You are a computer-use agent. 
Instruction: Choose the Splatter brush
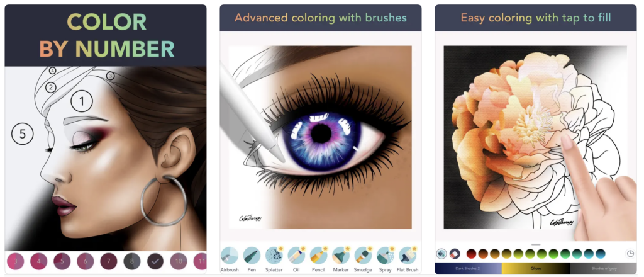click(274, 255)
